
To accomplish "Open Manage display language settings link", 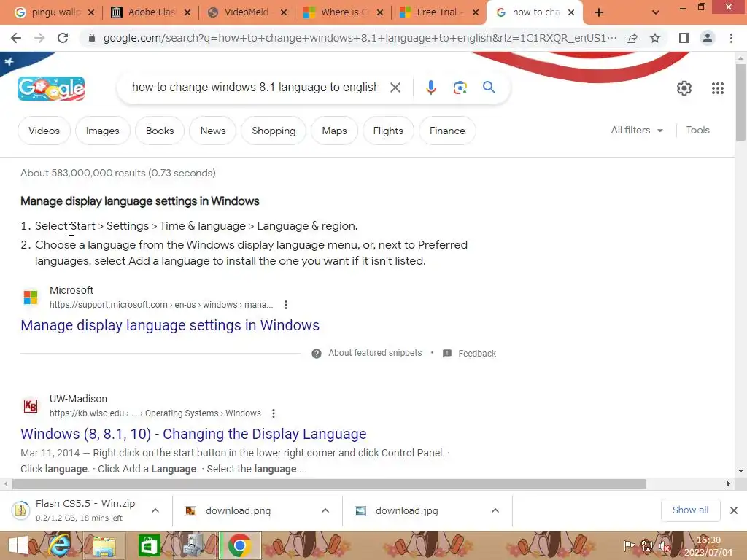I will (170, 325).
